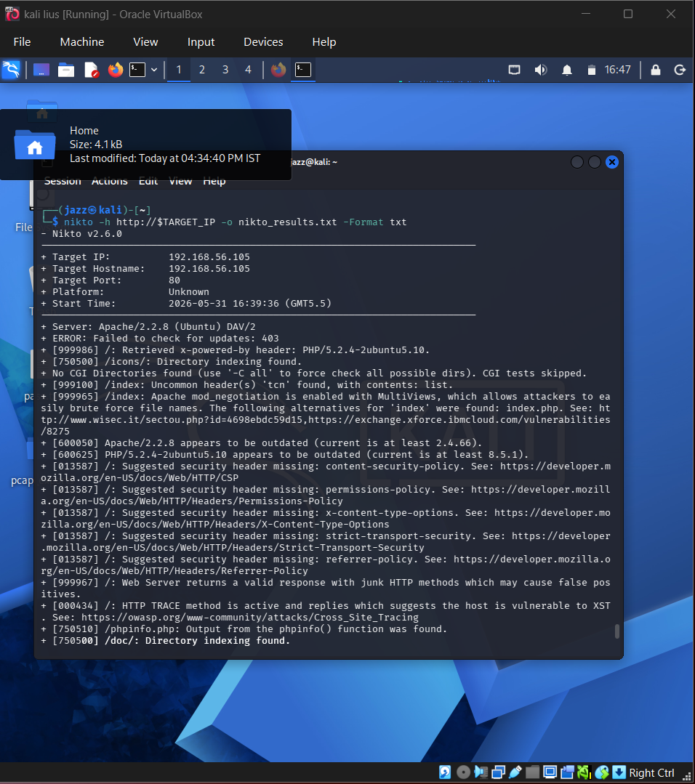Click the '/phpinfo.php' output line

pyautogui.click(x=244, y=629)
